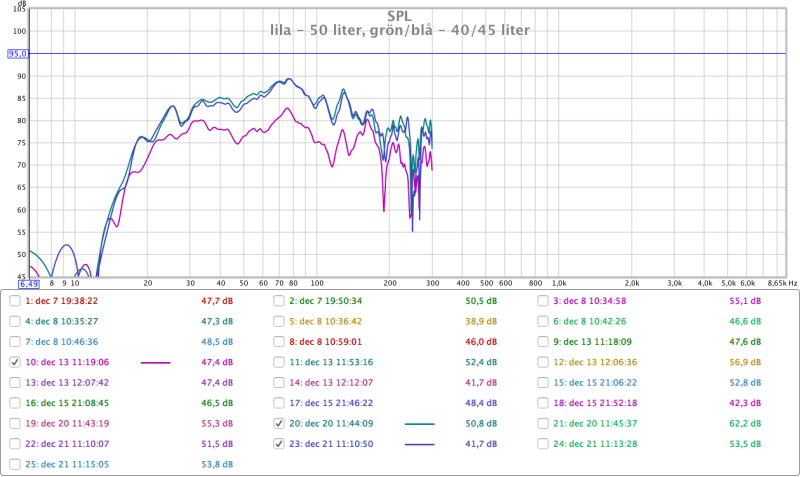
Task: Enable checkbox for measurement 18: dec 15 21:52:18
Action: (x=543, y=403)
